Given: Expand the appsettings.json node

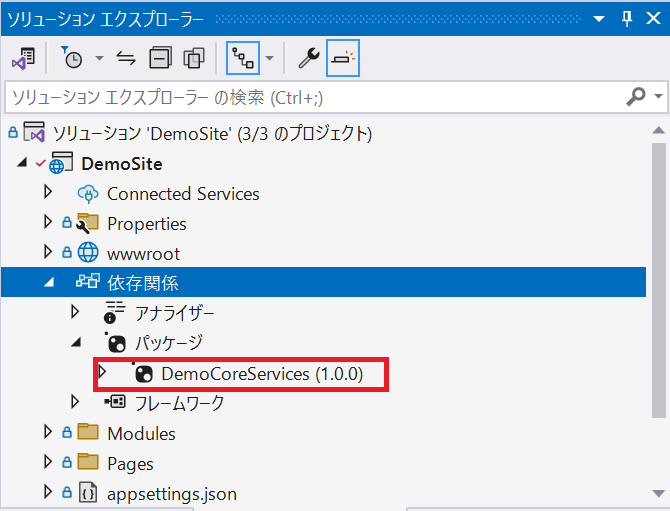Looking at the screenshot, I should pos(48,492).
